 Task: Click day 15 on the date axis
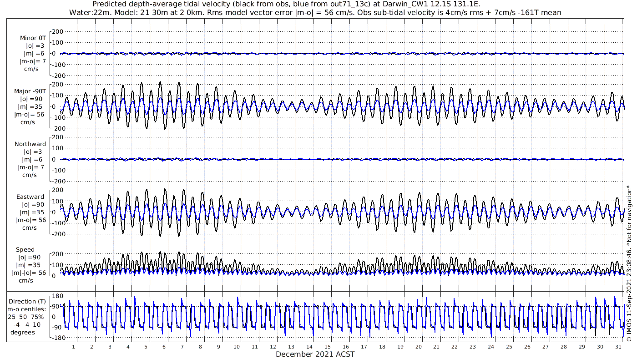328,347
